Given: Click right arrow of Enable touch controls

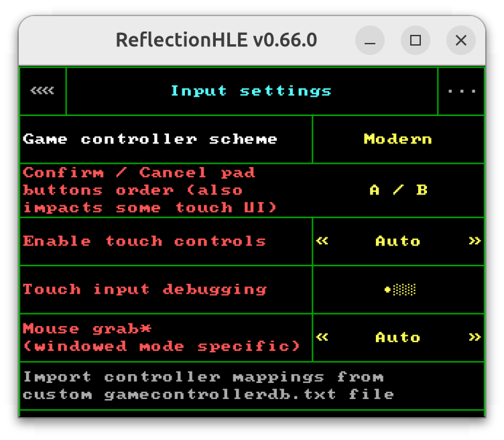Looking at the screenshot, I should coord(475,241).
